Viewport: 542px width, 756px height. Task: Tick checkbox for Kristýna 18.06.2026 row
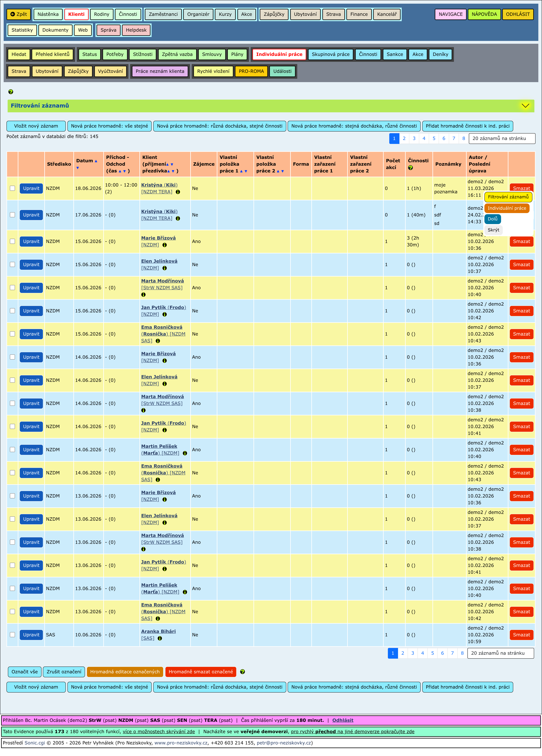click(12, 188)
